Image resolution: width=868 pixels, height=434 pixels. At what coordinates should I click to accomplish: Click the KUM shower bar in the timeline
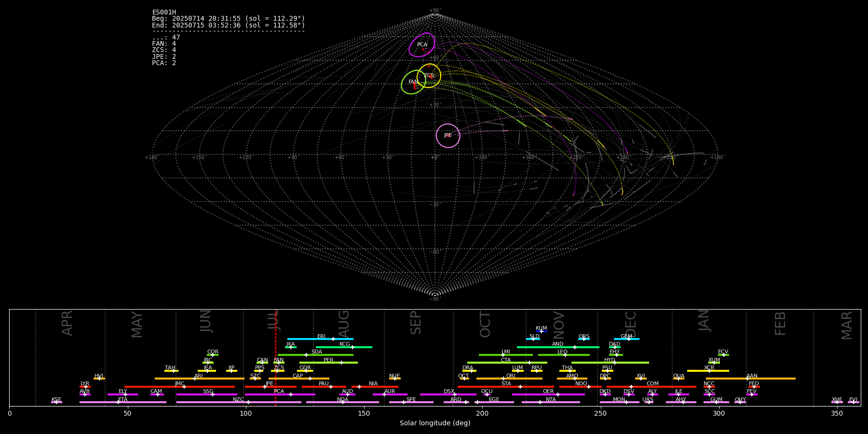point(542,331)
